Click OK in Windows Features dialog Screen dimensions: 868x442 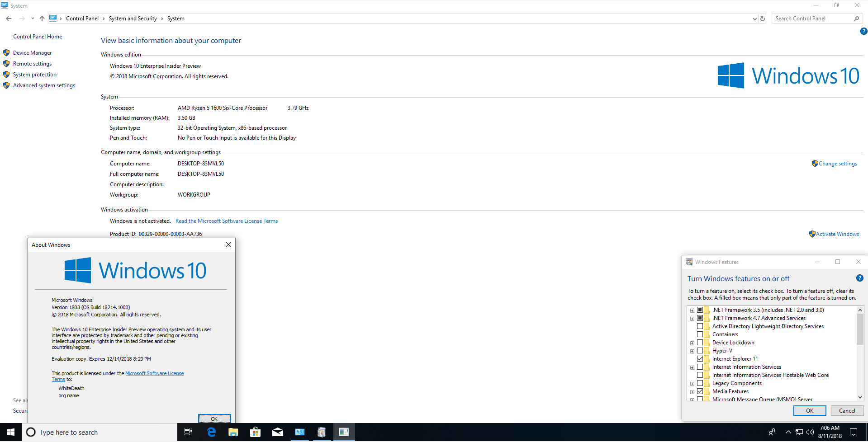[x=810, y=410]
